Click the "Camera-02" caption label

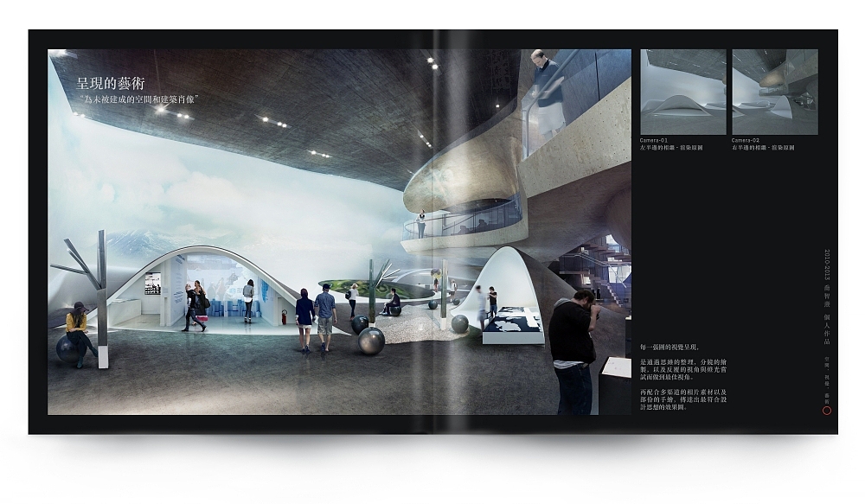[746, 141]
